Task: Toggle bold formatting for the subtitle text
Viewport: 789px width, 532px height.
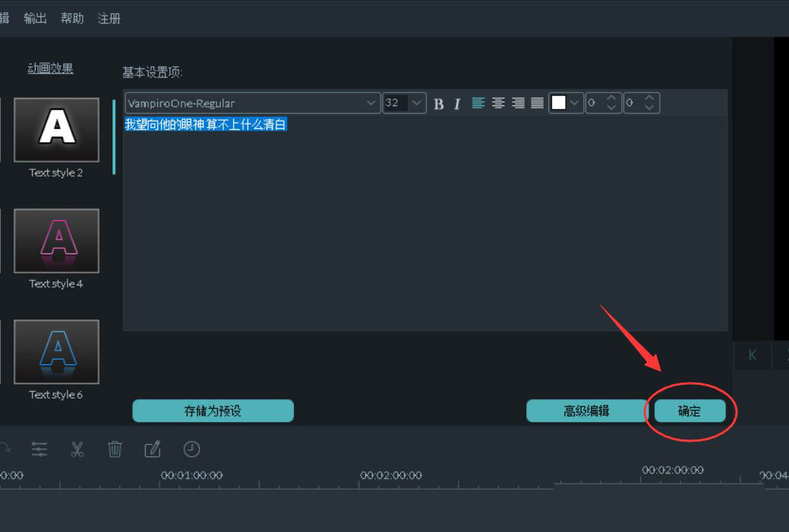Action: pyautogui.click(x=439, y=103)
